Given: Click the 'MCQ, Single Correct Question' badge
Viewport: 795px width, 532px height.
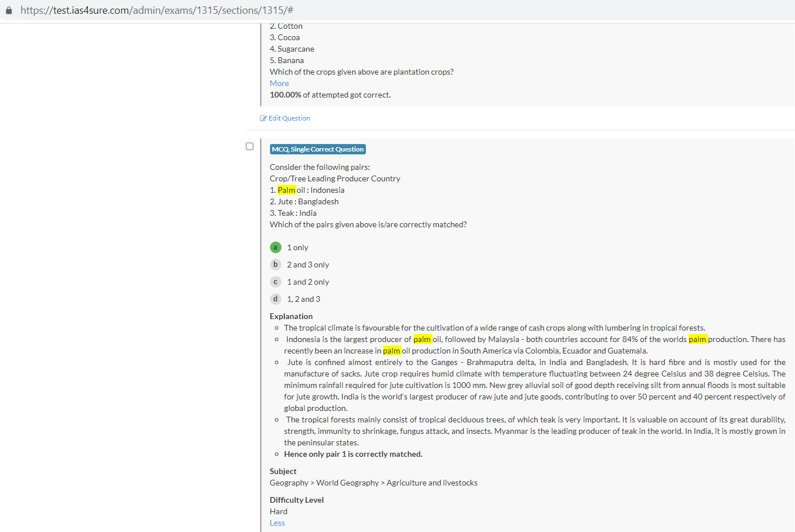Looking at the screenshot, I should [x=318, y=149].
